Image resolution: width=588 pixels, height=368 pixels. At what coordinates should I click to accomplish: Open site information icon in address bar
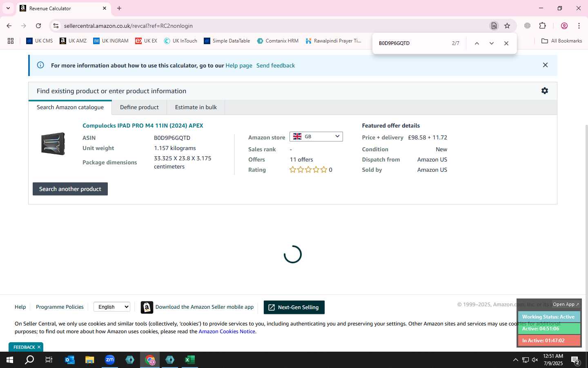click(56, 26)
